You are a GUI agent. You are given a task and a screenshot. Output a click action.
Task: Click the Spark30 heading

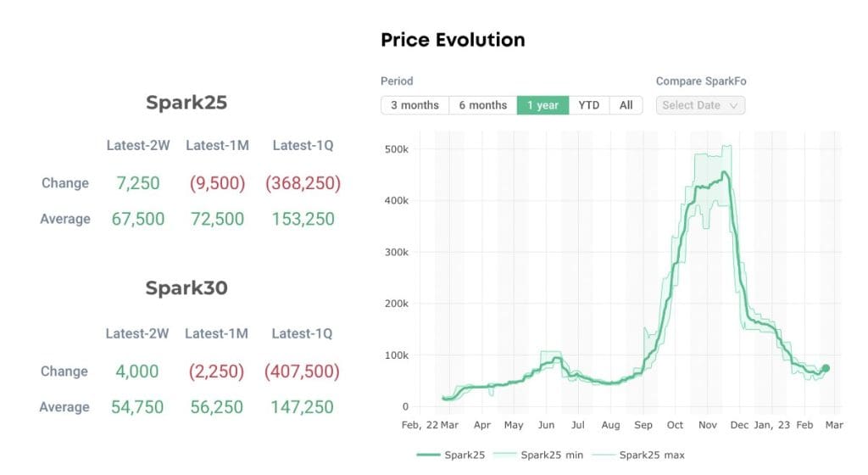point(186,288)
